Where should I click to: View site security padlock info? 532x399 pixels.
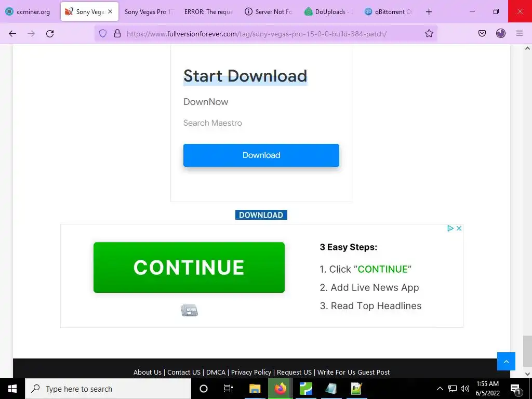coord(117,33)
